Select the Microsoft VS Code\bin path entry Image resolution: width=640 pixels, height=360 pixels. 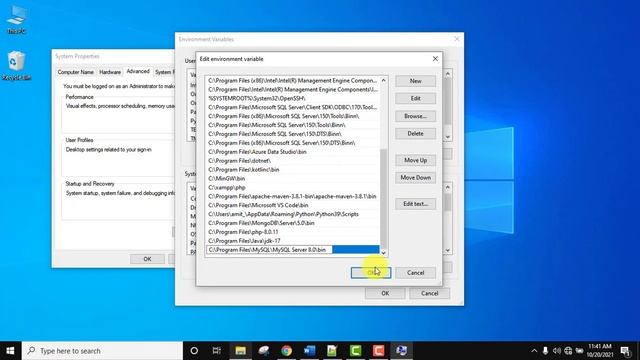click(293, 205)
